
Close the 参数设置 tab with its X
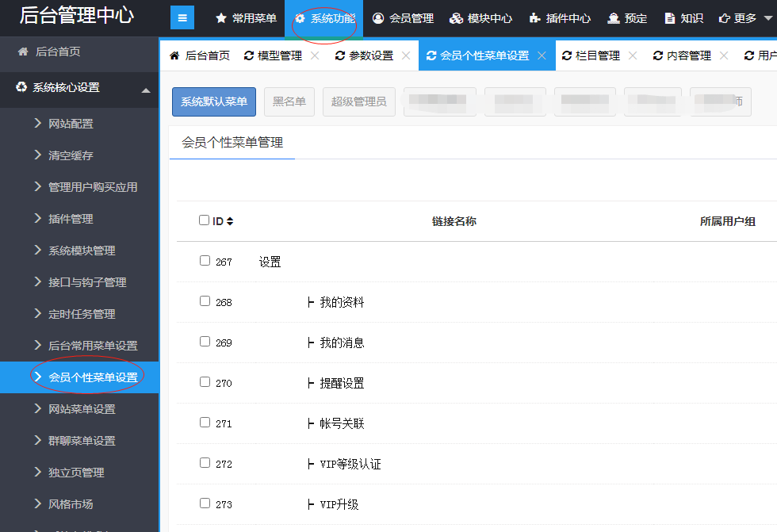(x=406, y=55)
